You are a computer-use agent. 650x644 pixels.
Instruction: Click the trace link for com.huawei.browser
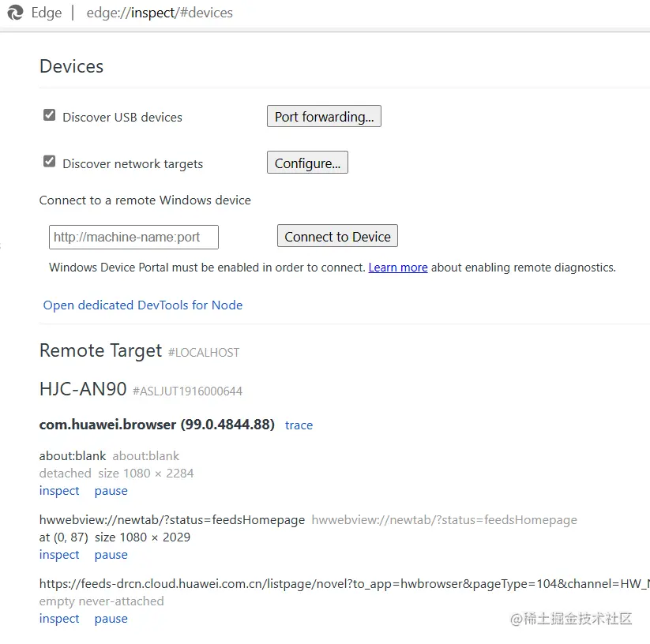(299, 425)
